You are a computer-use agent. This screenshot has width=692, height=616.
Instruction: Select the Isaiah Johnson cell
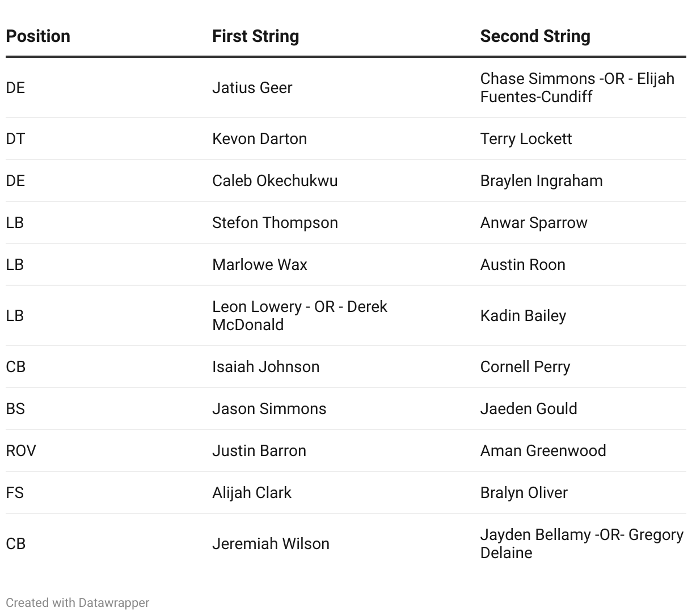click(x=265, y=367)
